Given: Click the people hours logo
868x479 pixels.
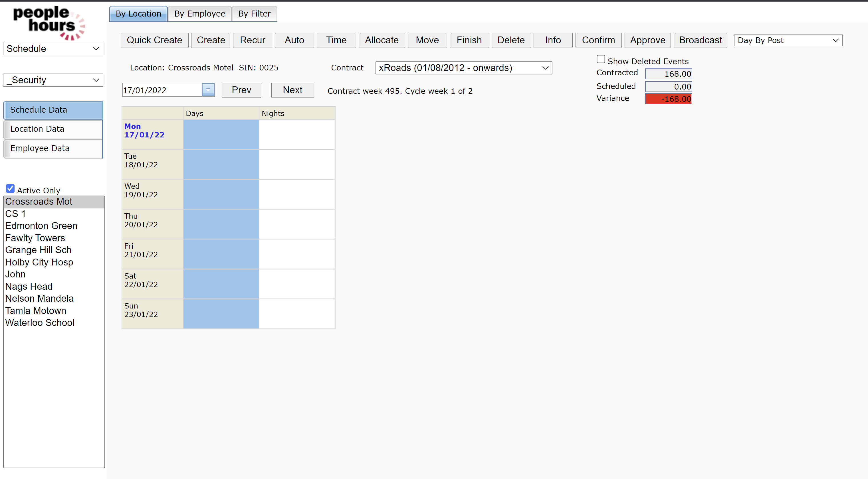Looking at the screenshot, I should coord(49,22).
